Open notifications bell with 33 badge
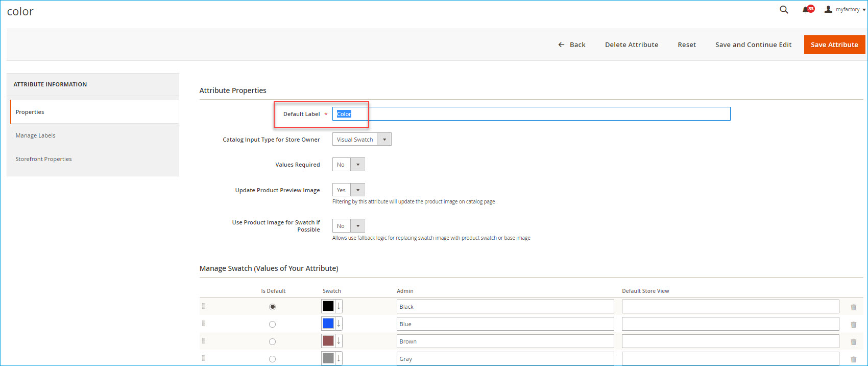The height and width of the screenshot is (366, 868). (808, 10)
